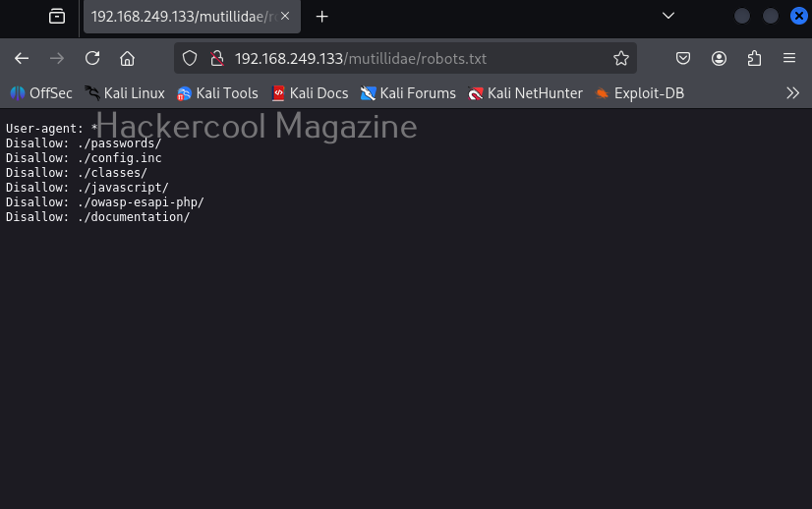Click the back navigation arrow

pos(22,59)
